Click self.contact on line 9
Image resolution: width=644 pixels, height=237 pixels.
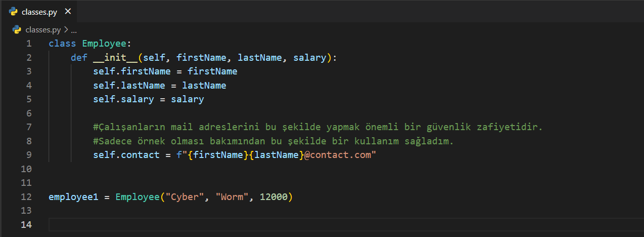[x=126, y=155]
